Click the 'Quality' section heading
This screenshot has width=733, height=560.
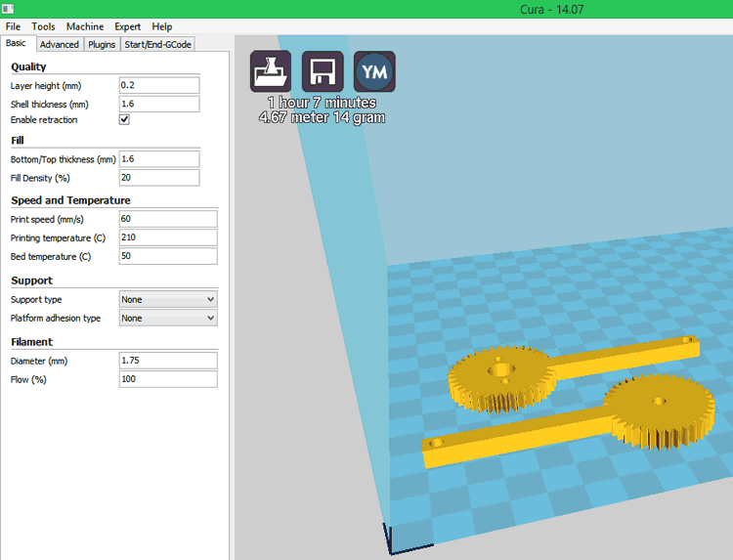tap(28, 66)
